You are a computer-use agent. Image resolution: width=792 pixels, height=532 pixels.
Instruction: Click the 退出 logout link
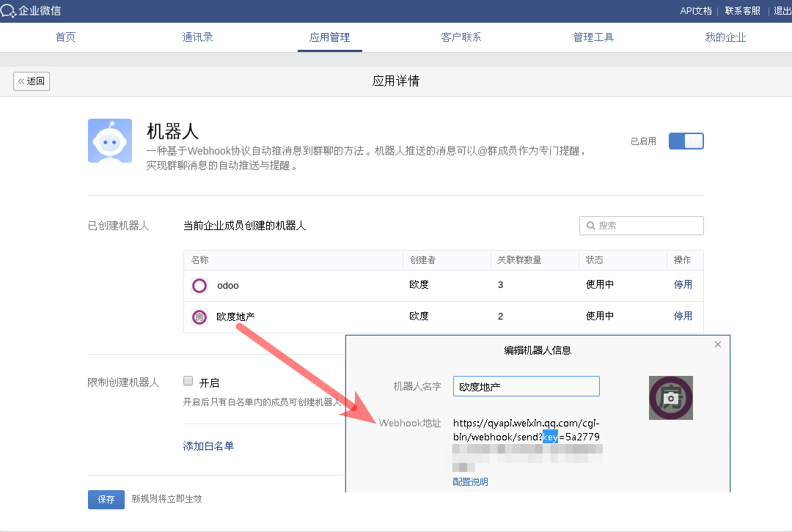(782, 10)
